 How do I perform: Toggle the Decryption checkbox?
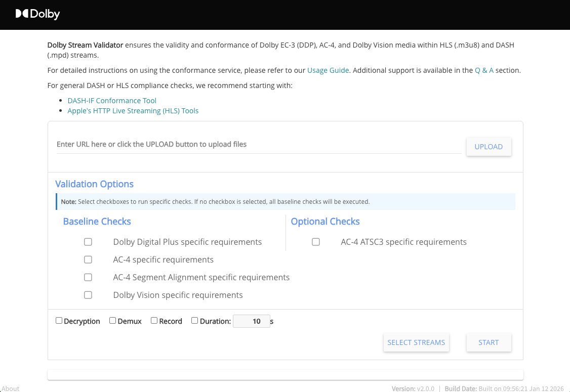[x=59, y=321]
